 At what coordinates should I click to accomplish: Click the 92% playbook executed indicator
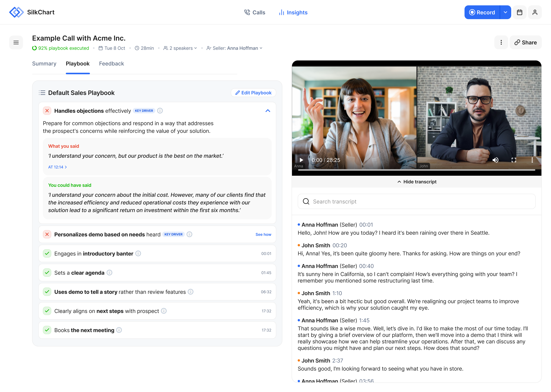coord(60,48)
